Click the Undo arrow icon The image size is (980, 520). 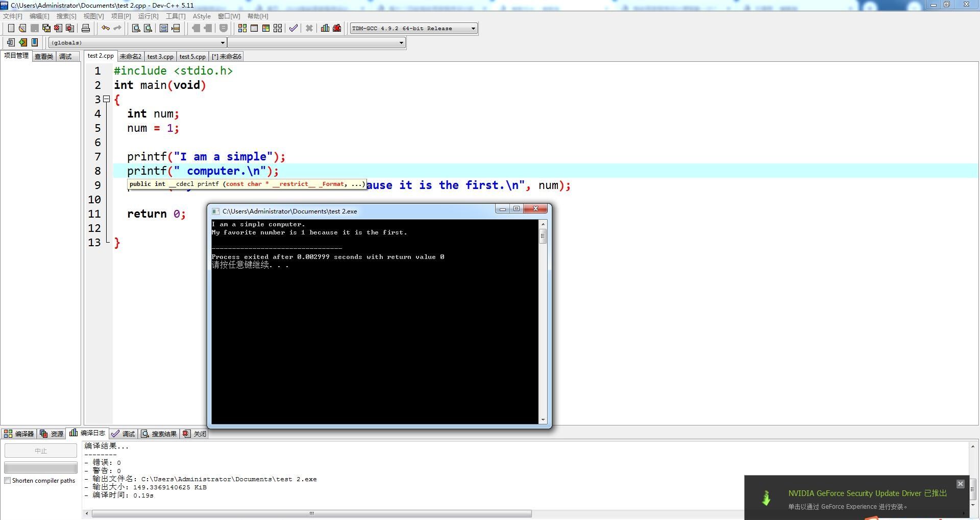(x=106, y=28)
